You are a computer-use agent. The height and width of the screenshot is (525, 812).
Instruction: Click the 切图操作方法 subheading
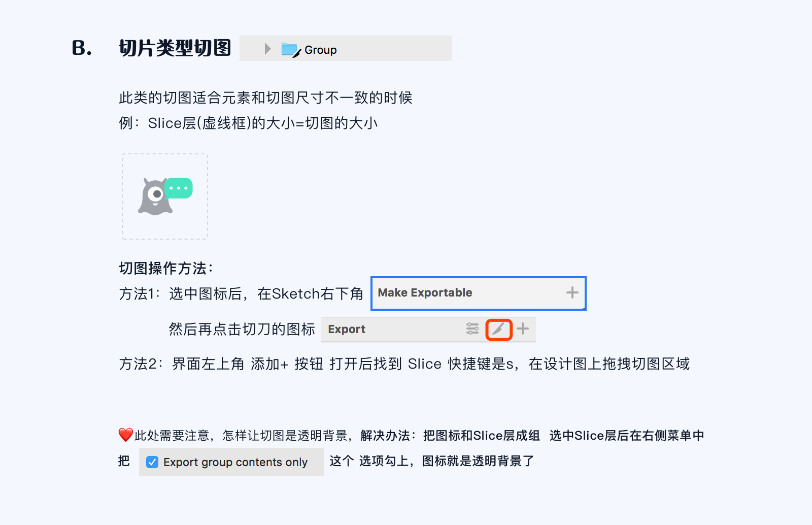point(166,268)
